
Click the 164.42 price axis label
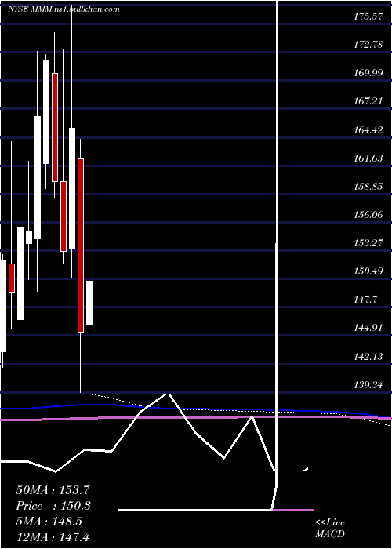point(368,130)
